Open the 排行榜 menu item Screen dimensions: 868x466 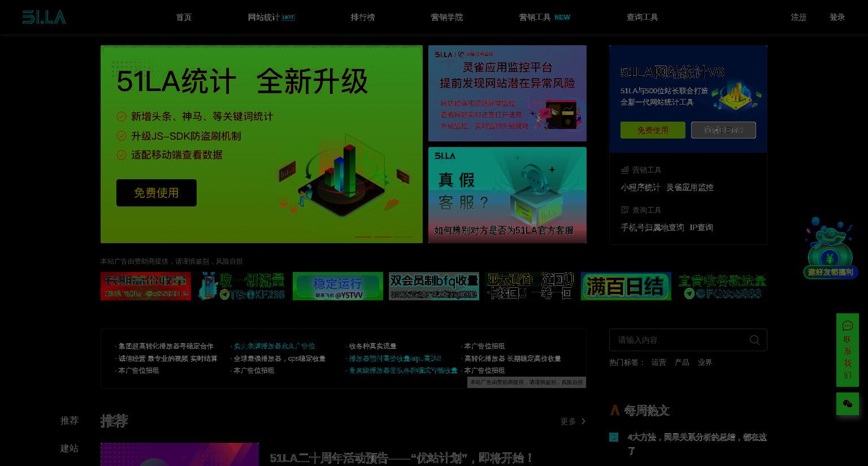tap(363, 17)
